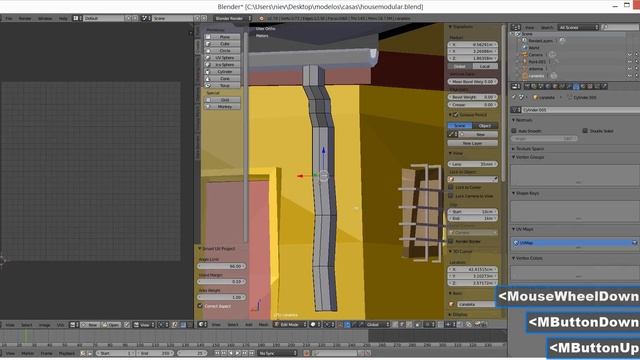Toggle the Double Sided checkbox
Image resolution: width=640 pixels, height=360 pixels.
coord(585,131)
